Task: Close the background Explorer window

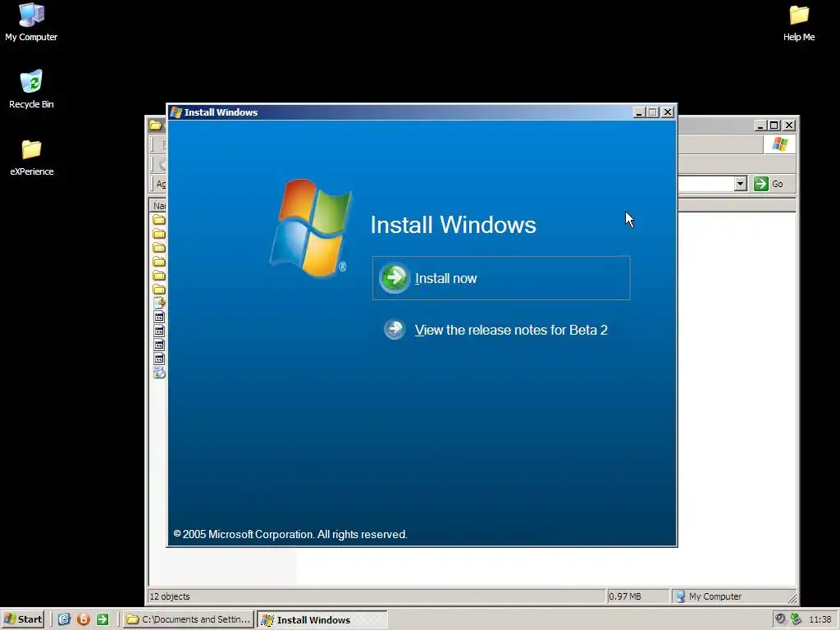Action: (x=789, y=126)
